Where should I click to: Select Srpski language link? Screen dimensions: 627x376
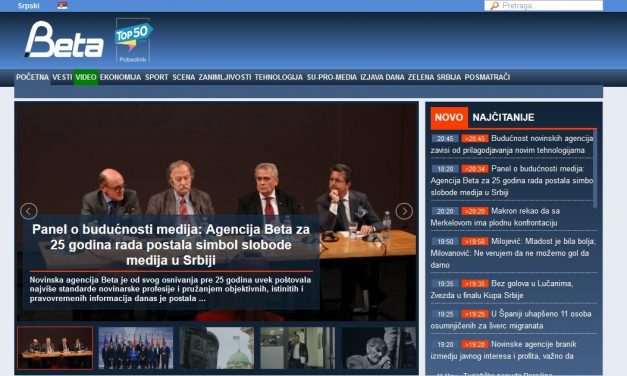pyautogui.click(x=28, y=6)
